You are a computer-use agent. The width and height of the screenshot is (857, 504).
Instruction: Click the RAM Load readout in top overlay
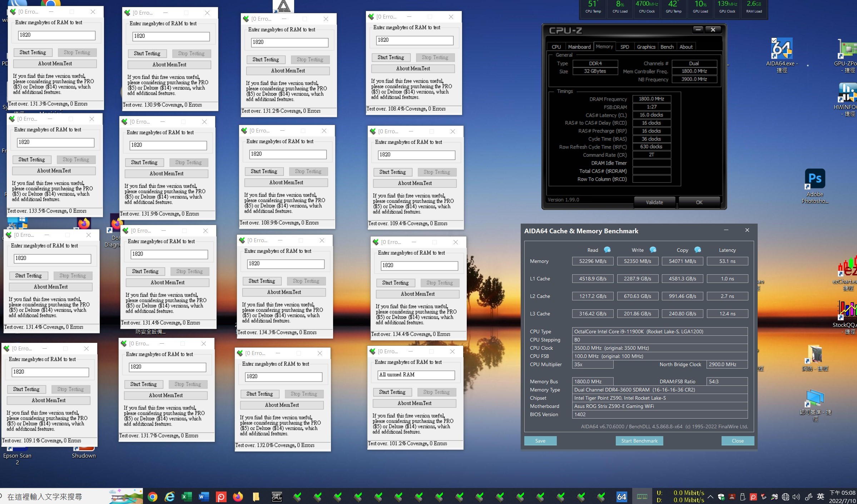coord(754,7)
